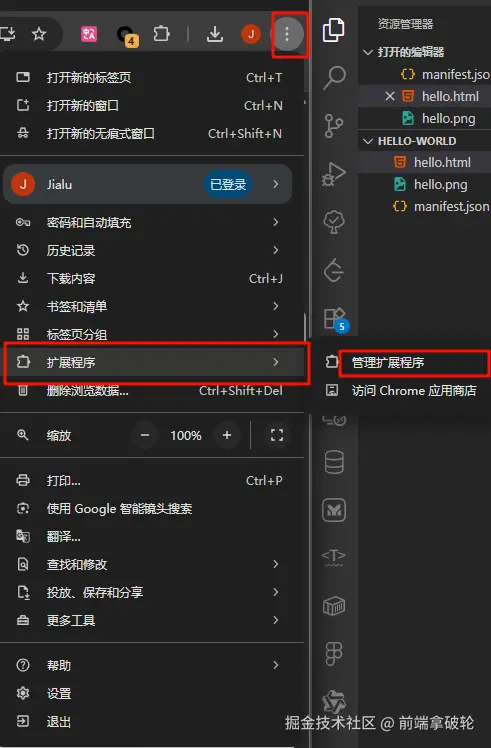Open VS Code Source Control icon
Screen dimensions: 491x748
334,125
